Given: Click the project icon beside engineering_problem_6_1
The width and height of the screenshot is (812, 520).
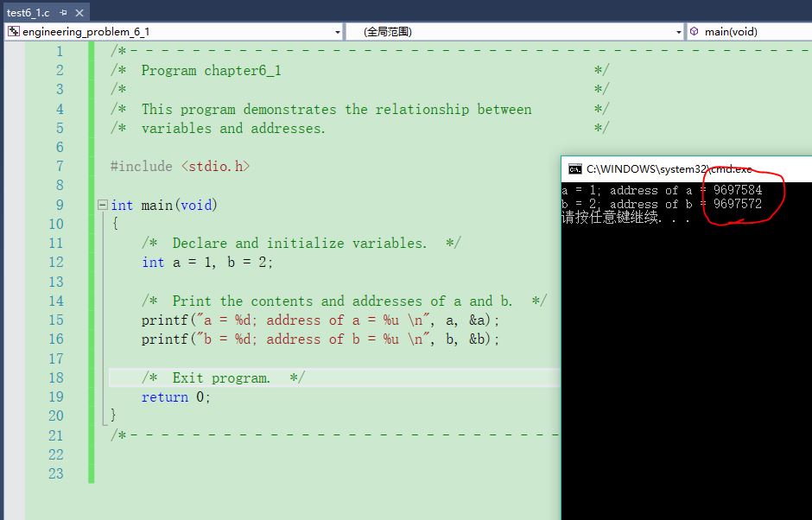Looking at the screenshot, I should pos(14,32).
